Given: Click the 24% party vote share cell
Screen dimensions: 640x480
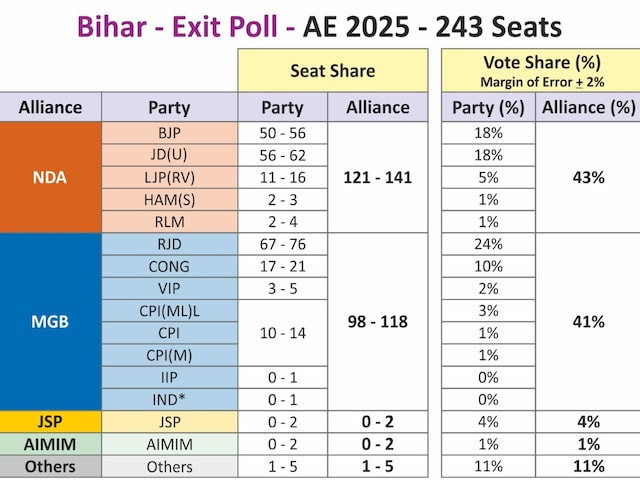Looking at the screenshot, I should [x=489, y=244].
